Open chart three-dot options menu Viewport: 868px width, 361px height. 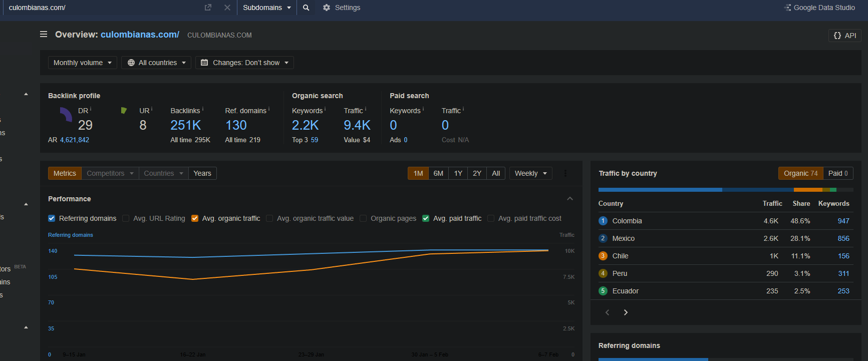(565, 173)
